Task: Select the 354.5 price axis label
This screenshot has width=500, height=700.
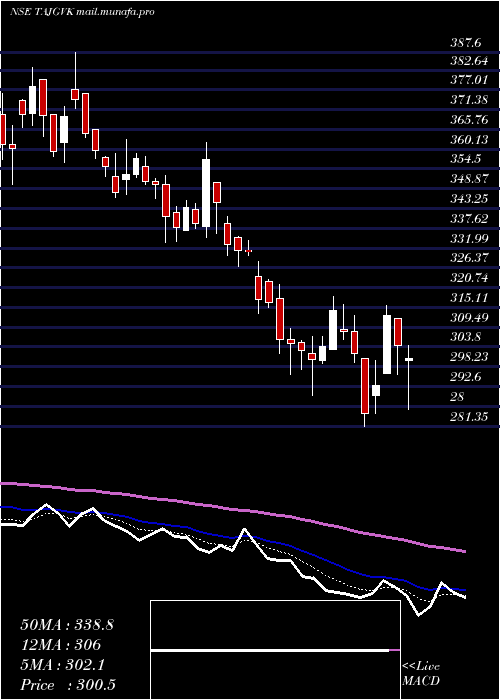Action: click(466, 159)
